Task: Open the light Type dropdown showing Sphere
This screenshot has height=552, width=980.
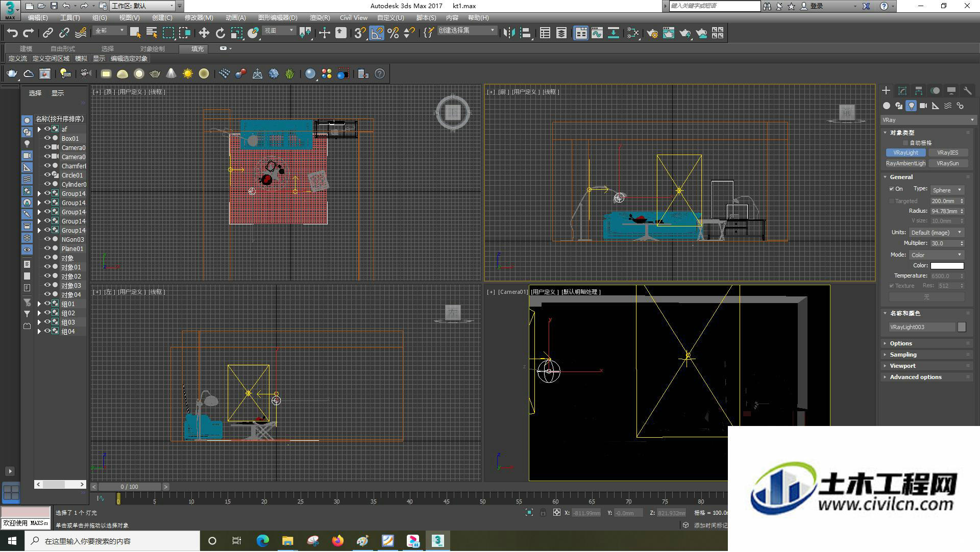Action: click(x=947, y=190)
